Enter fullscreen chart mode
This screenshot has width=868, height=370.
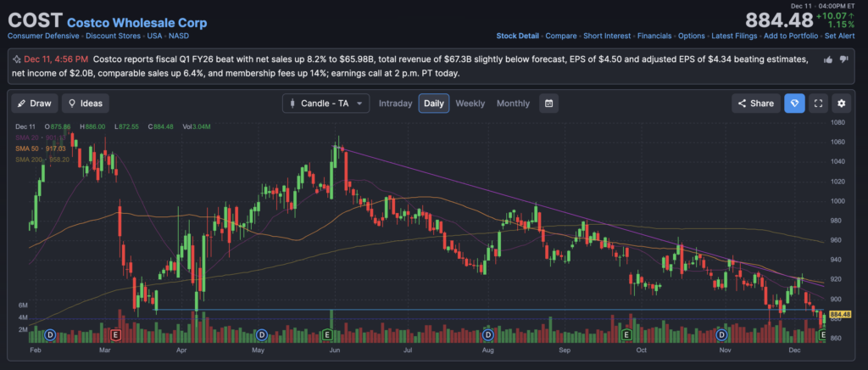click(818, 104)
